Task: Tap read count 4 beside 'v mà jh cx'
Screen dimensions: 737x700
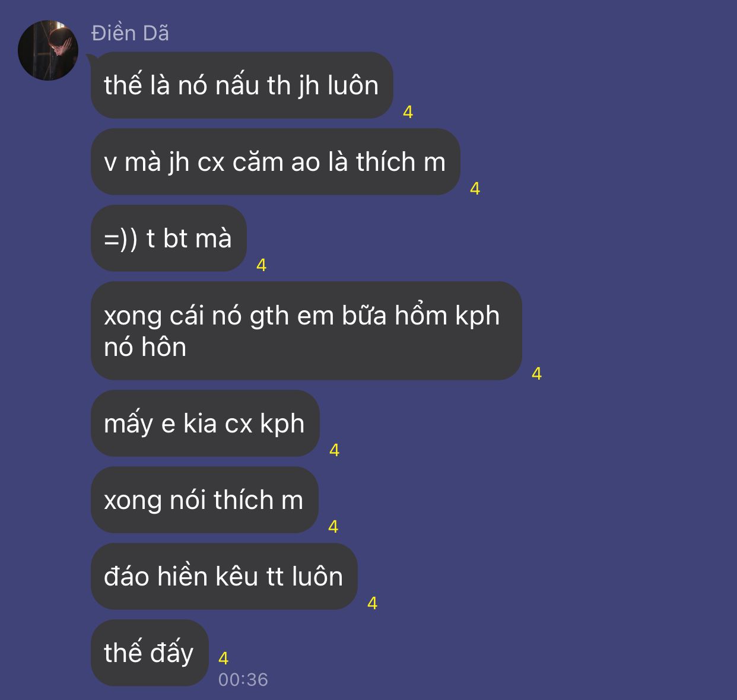Action: [475, 188]
